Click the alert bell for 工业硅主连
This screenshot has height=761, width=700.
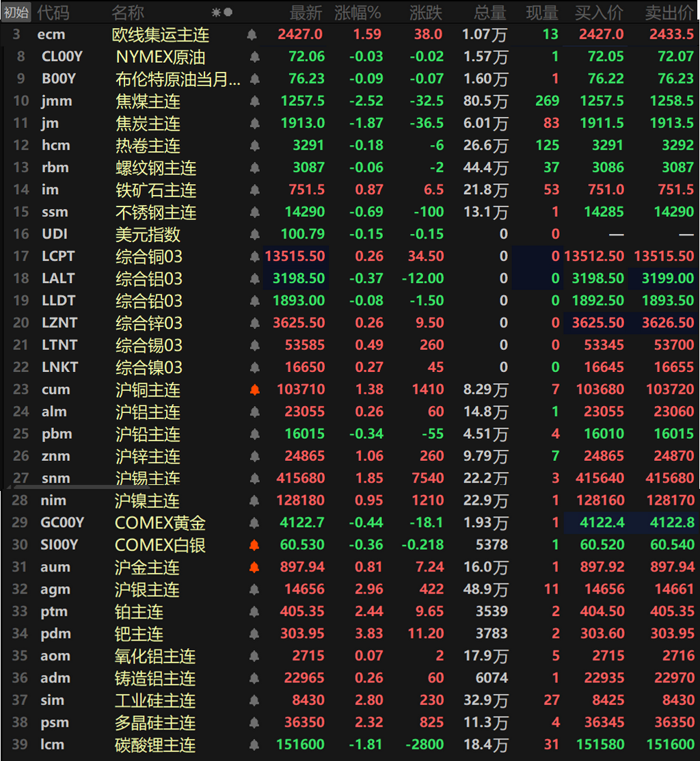254,700
